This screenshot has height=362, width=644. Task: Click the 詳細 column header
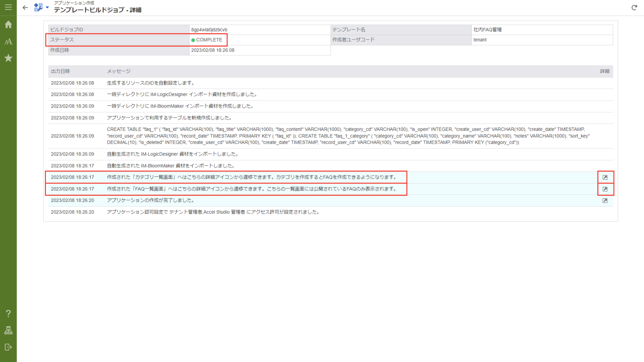[605, 71]
